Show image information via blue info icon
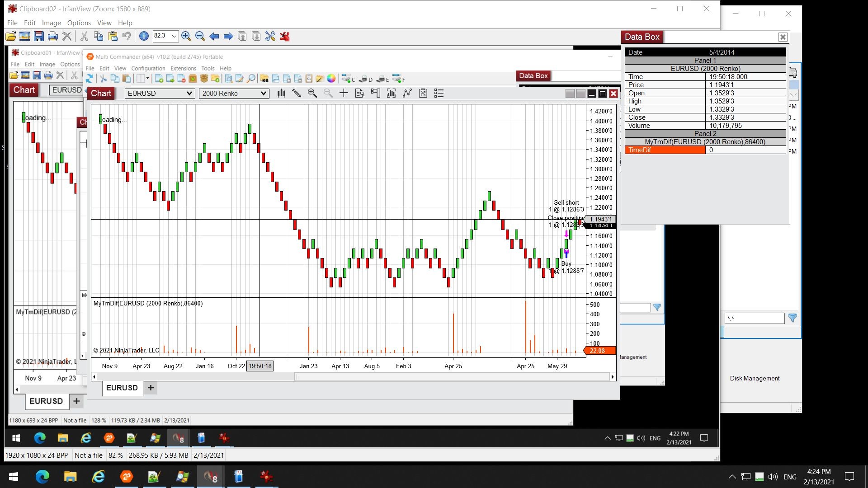868x488 pixels. coord(144,36)
